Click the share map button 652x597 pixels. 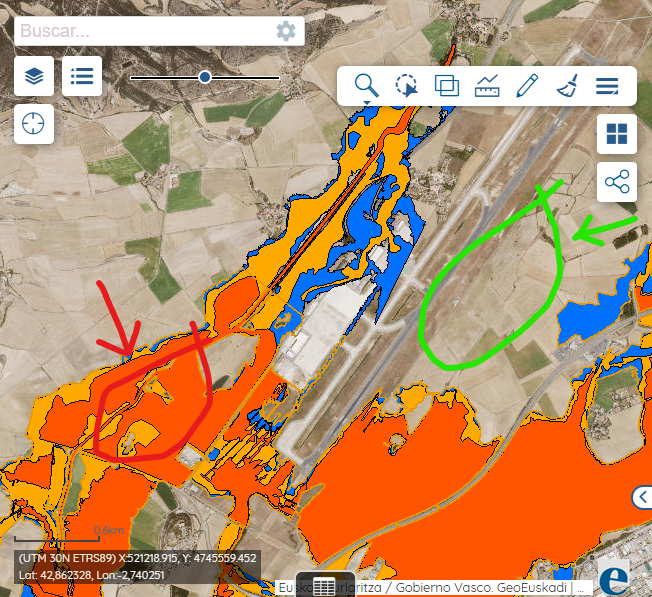[617, 182]
